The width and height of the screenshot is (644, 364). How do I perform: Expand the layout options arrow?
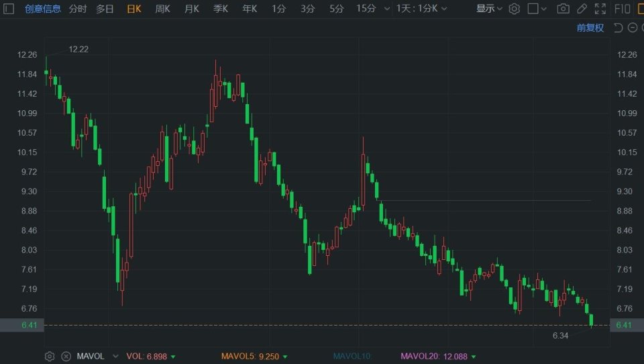click(x=544, y=9)
